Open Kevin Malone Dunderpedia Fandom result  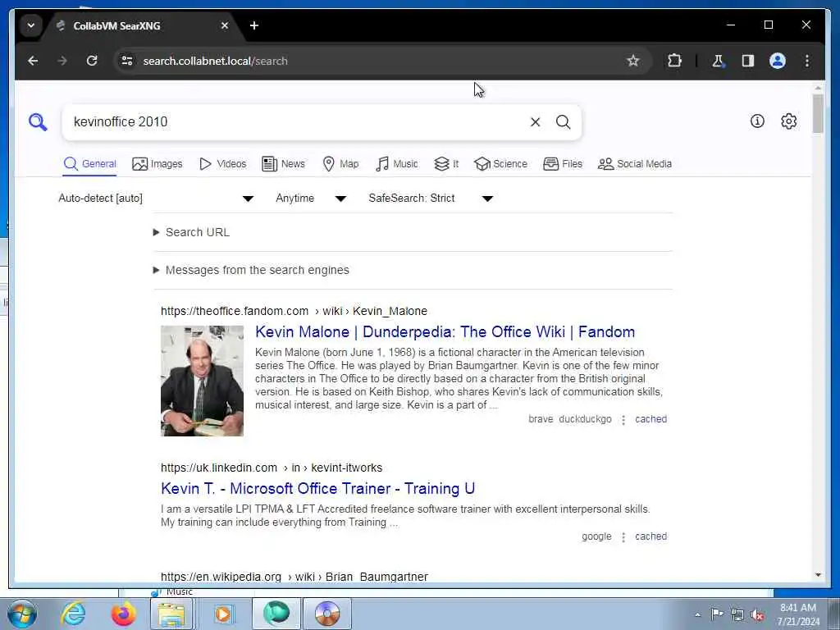445,332
